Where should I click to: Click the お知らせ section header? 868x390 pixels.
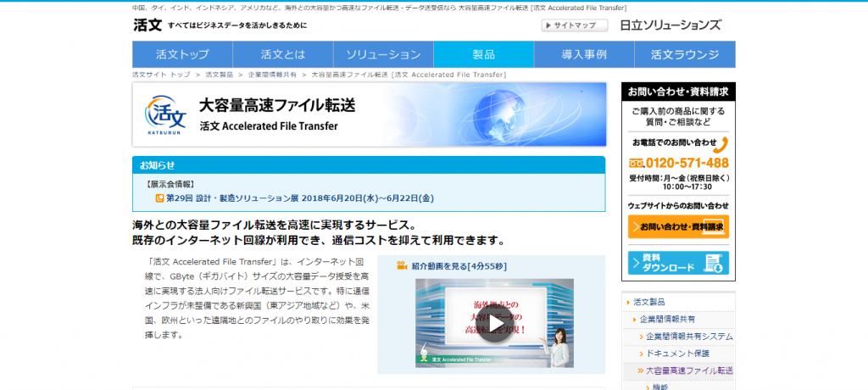(x=369, y=165)
